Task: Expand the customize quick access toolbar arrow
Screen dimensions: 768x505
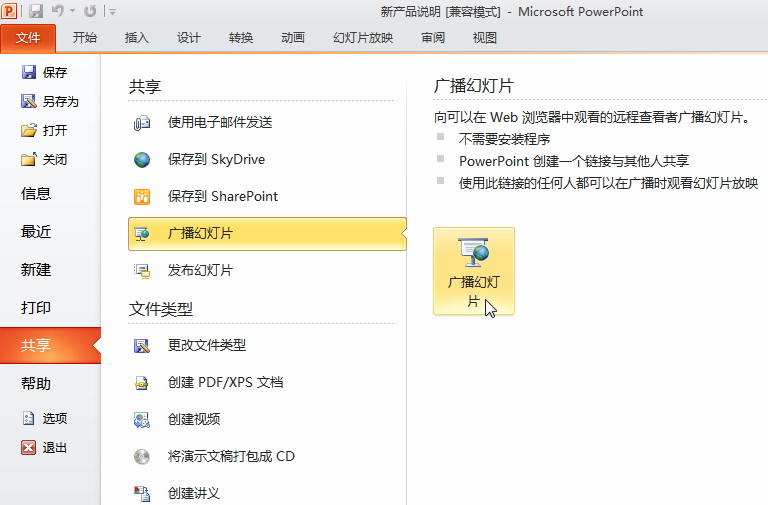Action: [112, 12]
